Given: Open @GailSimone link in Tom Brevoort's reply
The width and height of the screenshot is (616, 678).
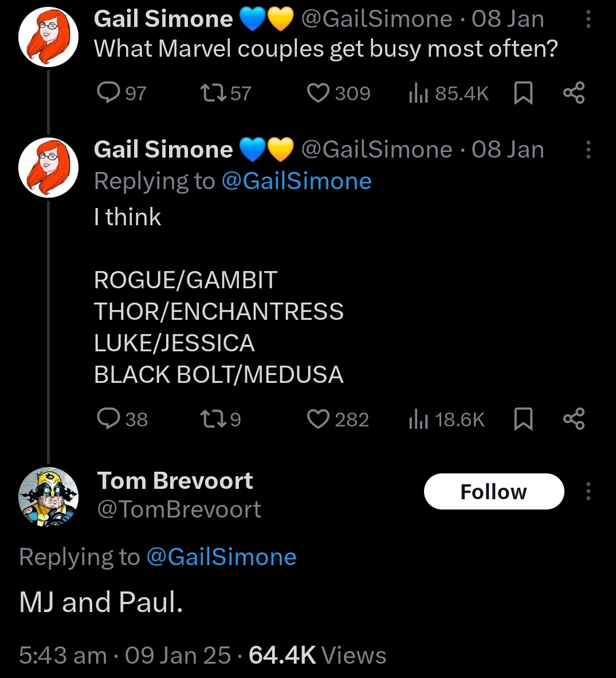Looking at the screenshot, I should tap(221, 556).
